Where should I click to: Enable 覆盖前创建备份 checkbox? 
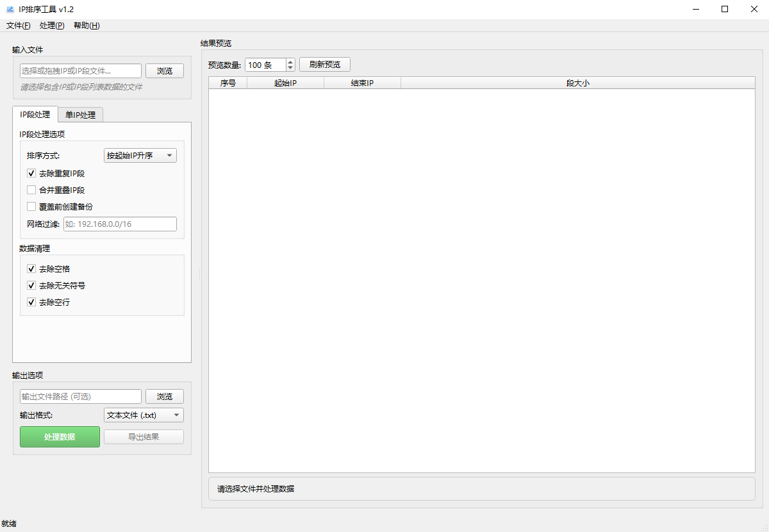pyautogui.click(x=31, y=206)
